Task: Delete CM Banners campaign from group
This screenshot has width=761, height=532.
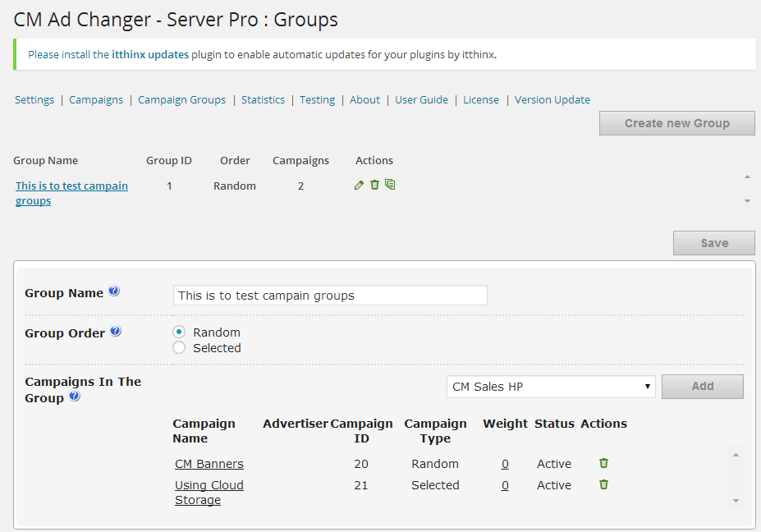Action: pyautogui.click(x=603, y=464)
